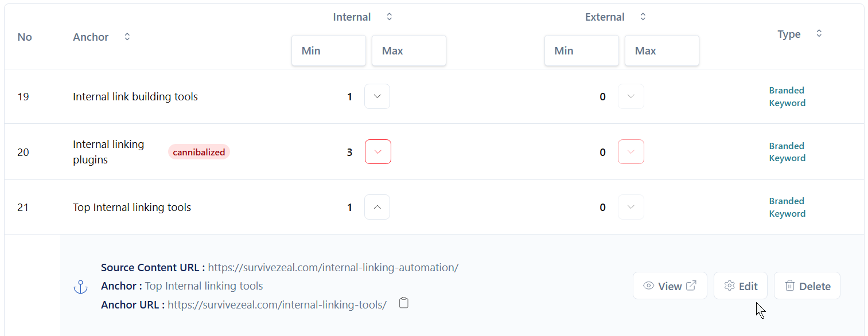Expand external links for row 19
The width and height of the screenshot is (868, 336).
point(631,96)
